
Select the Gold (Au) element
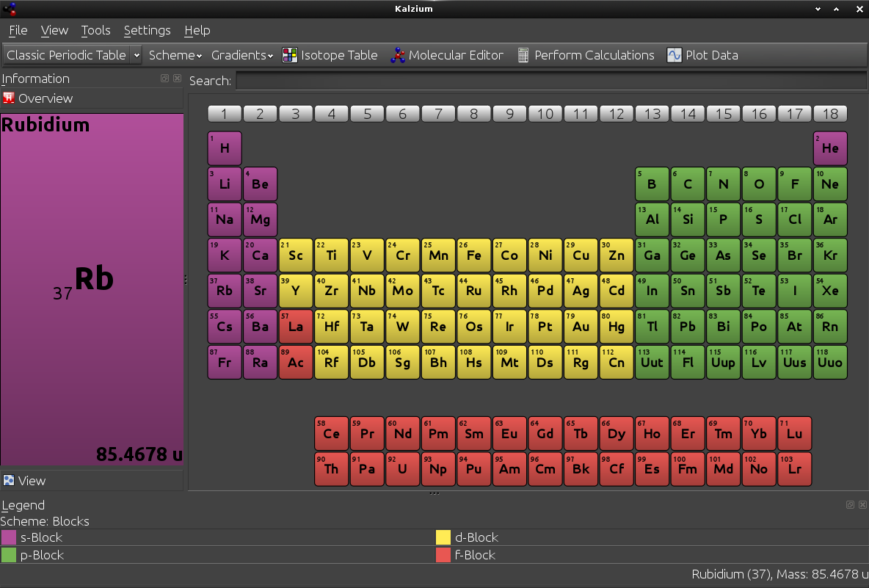pyautogui.click(x=581, y=327)
